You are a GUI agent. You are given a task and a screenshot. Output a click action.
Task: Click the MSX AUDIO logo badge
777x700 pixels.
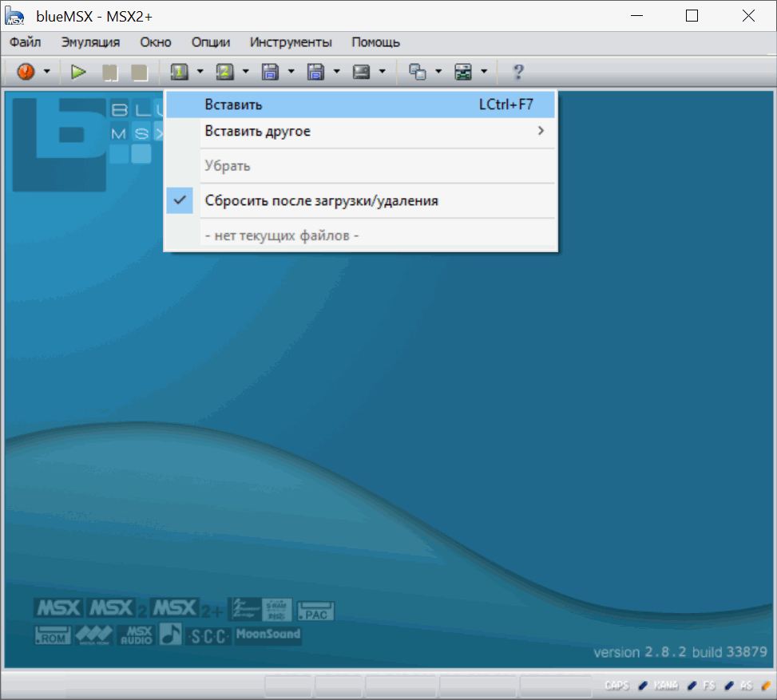tap(137, 635)
